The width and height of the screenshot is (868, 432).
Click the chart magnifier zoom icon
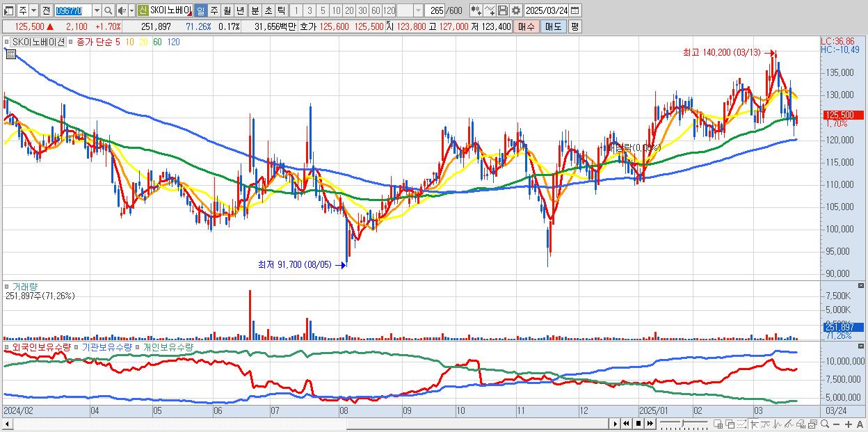pos(825,424)
